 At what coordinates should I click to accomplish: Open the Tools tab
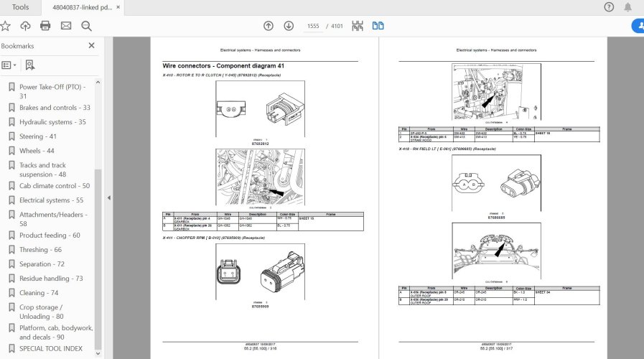point(20,7)
